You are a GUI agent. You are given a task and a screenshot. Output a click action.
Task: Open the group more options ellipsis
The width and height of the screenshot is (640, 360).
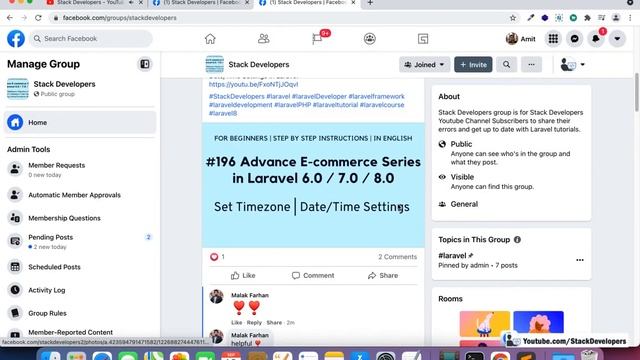coord(531,64)
